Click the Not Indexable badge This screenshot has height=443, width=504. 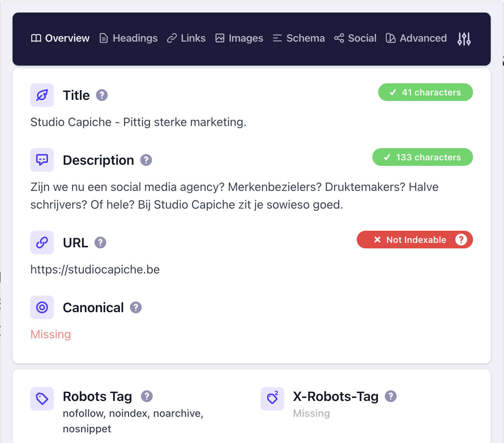click(x=415, y=240)
